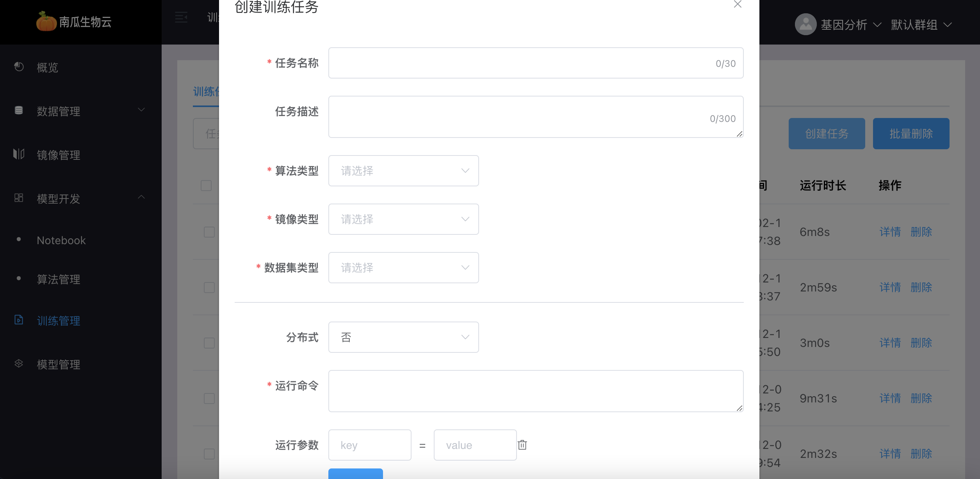Viewport: 980px width, 479px height.
Task: Click the task name search field behind dialog
Action: tap(206, 134)
